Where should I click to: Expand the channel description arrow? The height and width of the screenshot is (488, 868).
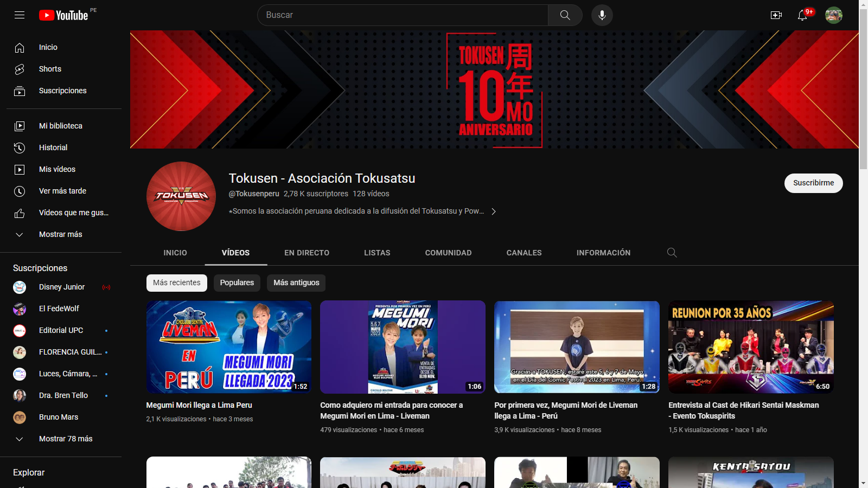coord(494,211)
